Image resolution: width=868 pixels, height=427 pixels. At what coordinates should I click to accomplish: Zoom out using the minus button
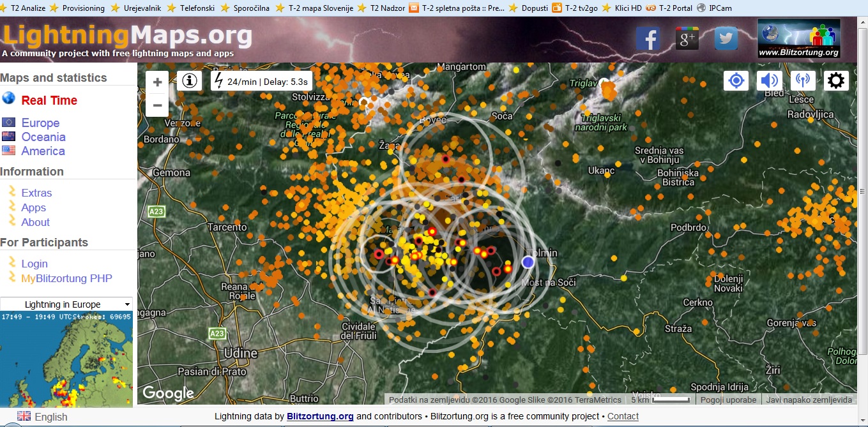[157, 105]
